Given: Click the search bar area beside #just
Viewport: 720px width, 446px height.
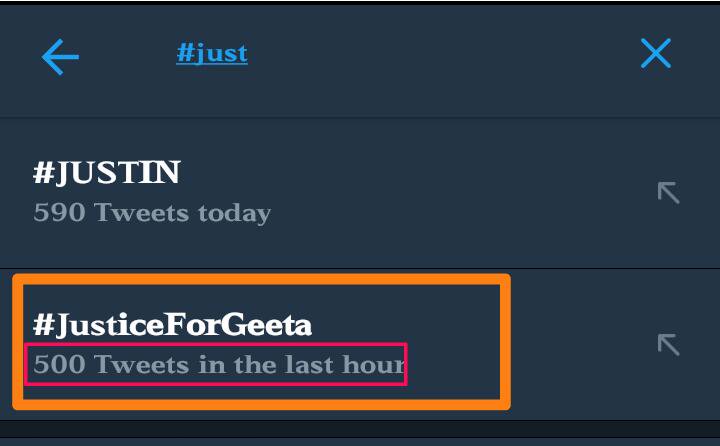Looking at the screenshot, I should point(413,54).
